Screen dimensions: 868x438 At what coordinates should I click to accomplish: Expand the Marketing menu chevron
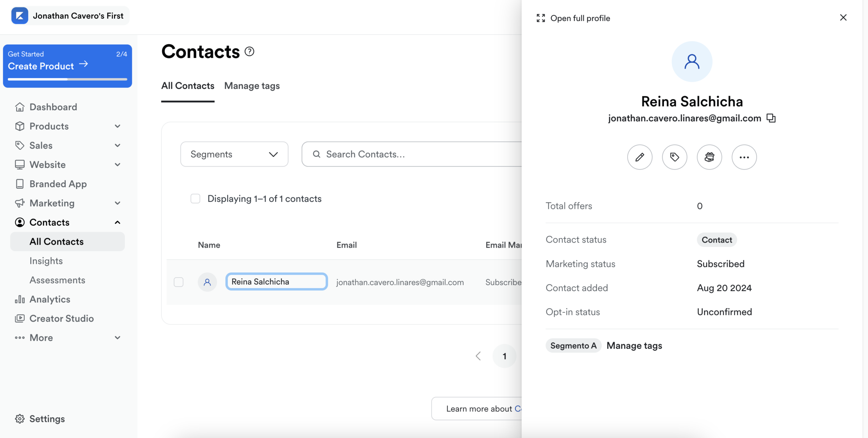[x=118, y=203]
